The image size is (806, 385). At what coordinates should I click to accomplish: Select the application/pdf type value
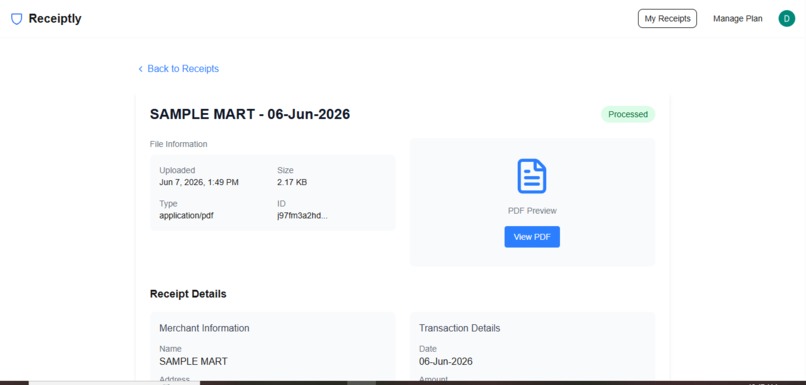(x=186, y=215)
